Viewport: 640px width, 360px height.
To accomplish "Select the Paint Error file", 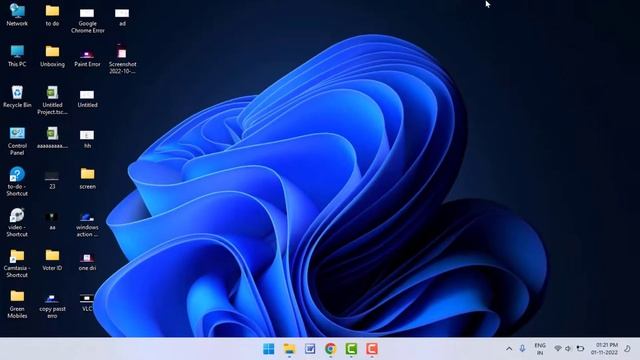I will (87, 57).
